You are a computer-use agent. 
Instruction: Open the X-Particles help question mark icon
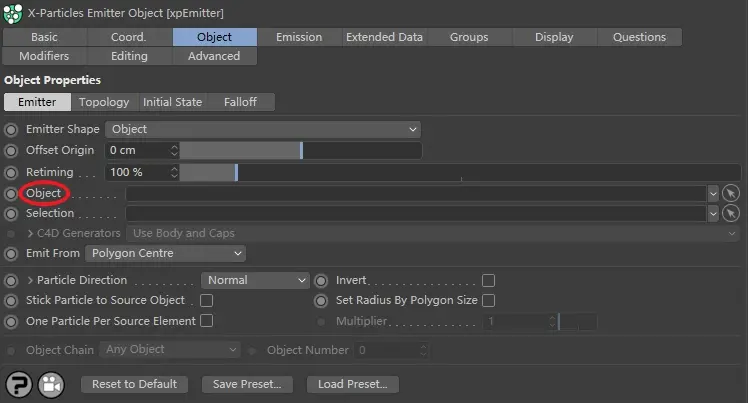pos(19,384)
